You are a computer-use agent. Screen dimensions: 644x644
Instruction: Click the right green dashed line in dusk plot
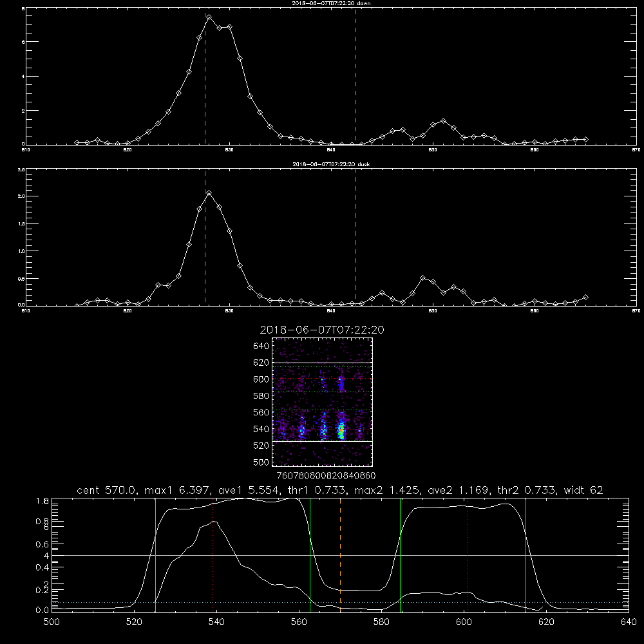(355, 238)
